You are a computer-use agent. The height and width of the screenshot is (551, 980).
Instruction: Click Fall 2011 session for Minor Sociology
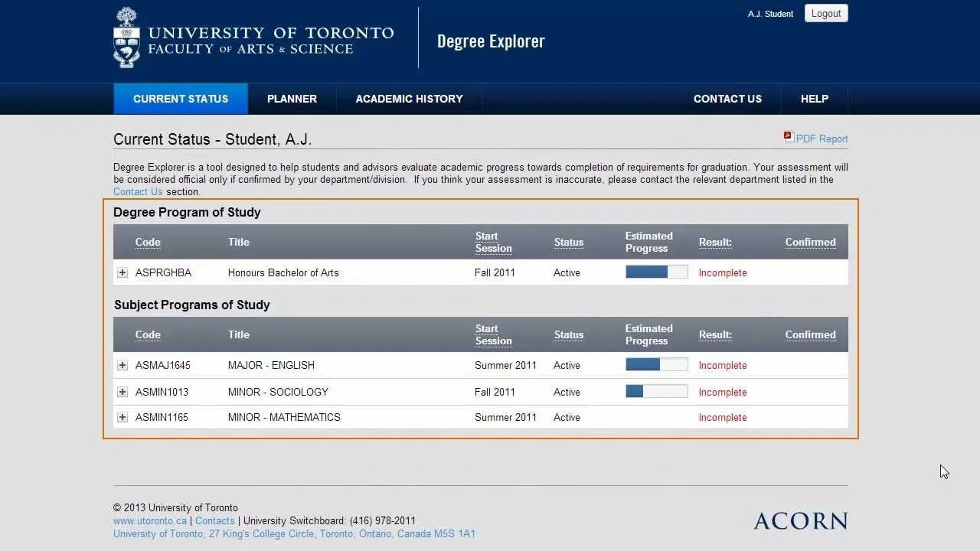click(495, 392)
